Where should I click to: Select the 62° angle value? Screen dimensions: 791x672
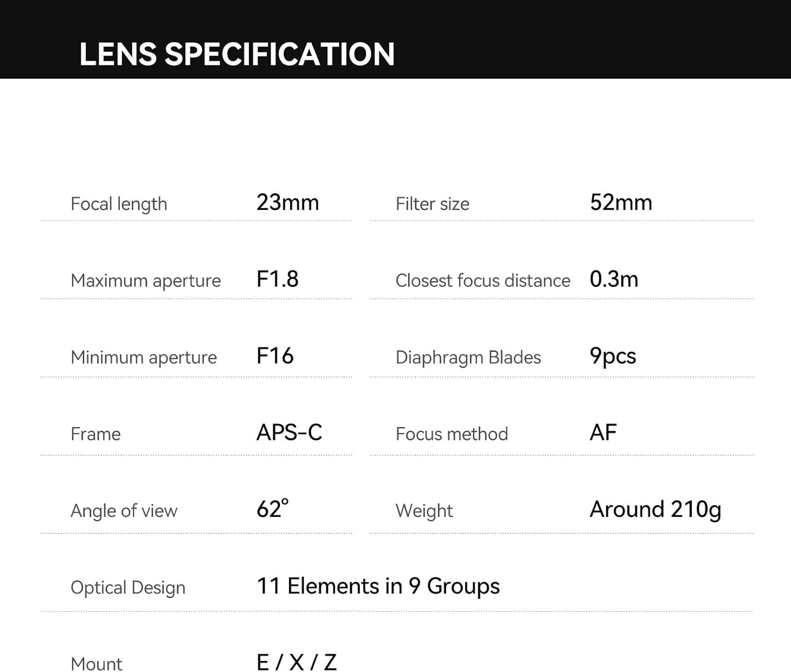click(x=273, y=509)
